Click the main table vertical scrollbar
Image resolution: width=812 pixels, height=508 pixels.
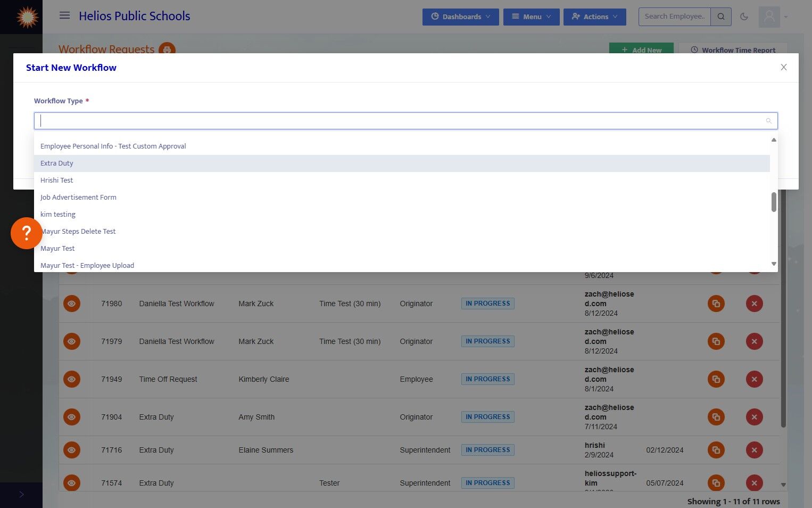(x=783, y=309)
